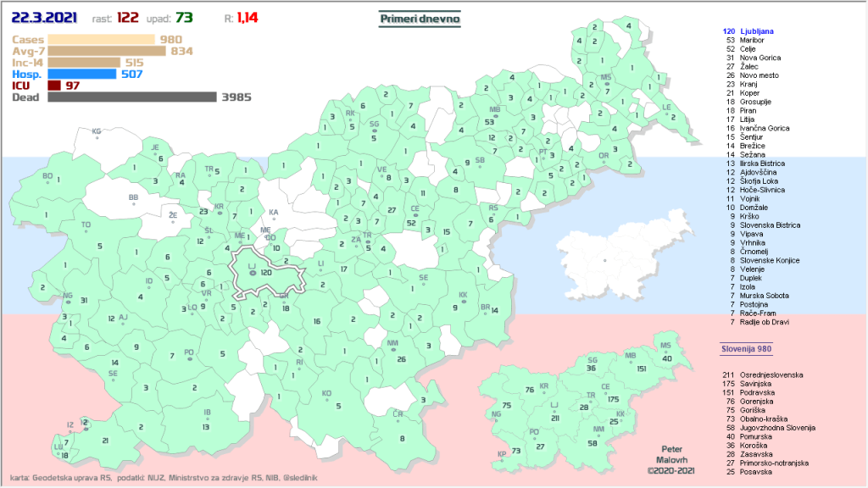Image resolution: width=868 pixels, height=488 pixels.
Task: Click the Postojna PO marker showing 7
Action: coord(189,356)
